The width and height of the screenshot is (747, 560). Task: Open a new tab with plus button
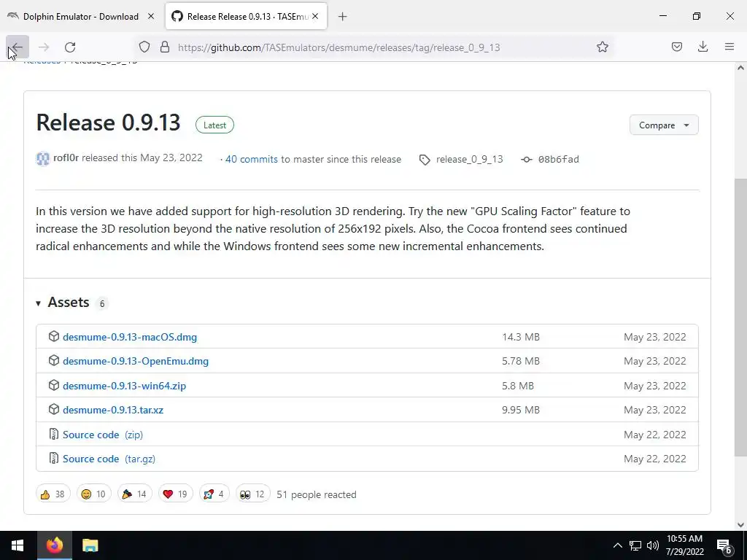(x=342, y=17)
